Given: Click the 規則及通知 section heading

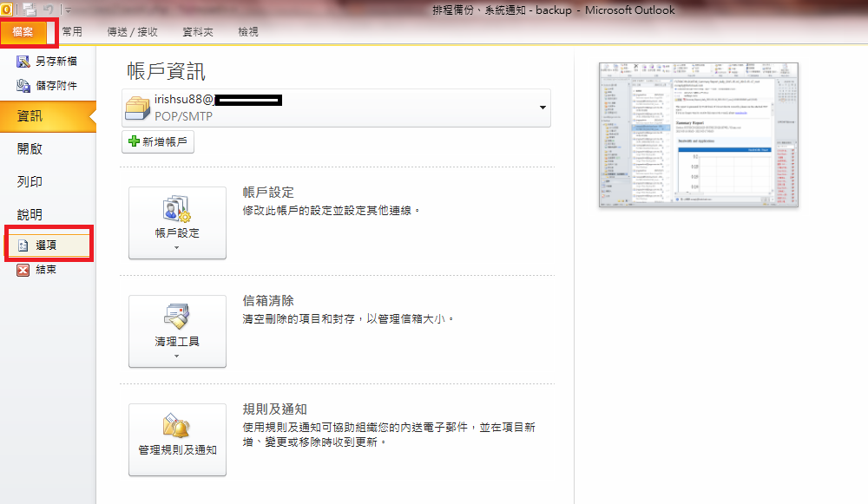Looking at the screenshot, I should click(x=274, y=409).
